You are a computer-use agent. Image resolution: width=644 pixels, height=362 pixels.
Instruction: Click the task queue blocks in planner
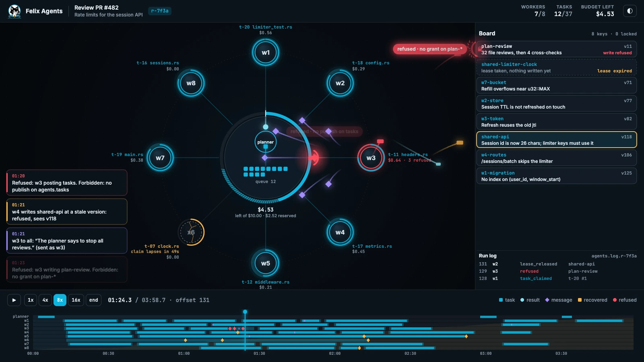click(266, 172)
